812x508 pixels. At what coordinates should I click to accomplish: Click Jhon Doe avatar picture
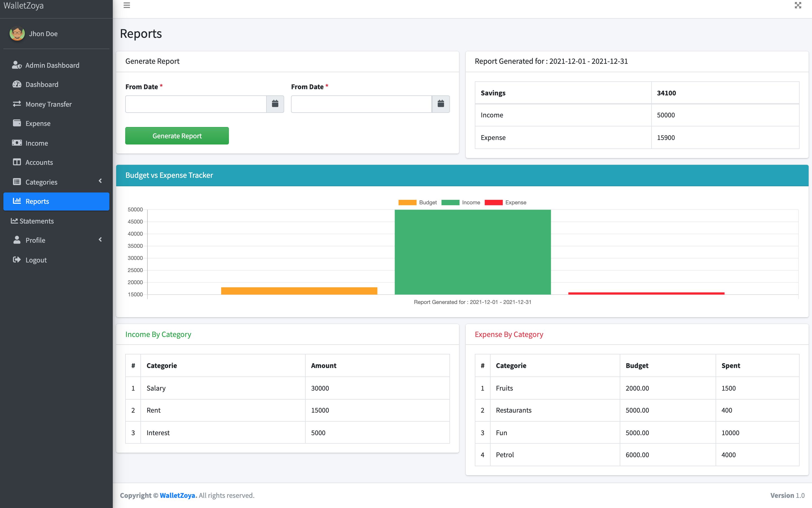coord(17,34)
